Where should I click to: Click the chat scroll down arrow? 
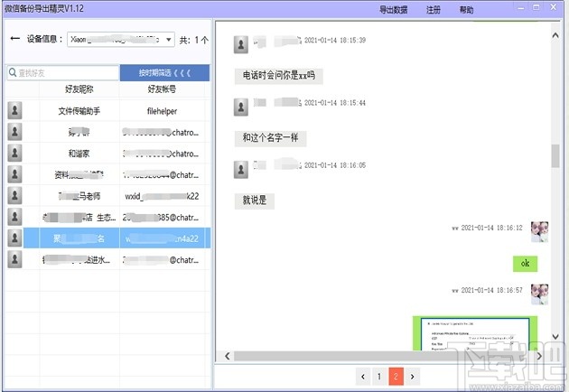pos(555,337)
